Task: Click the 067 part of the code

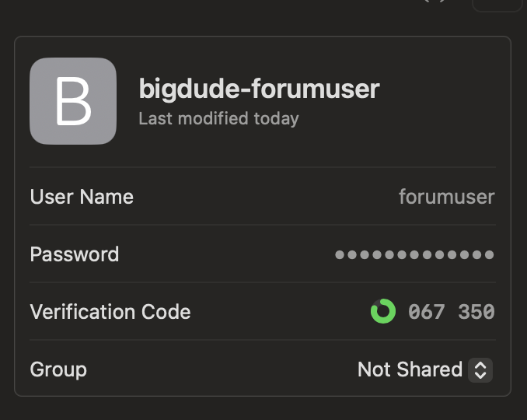Action: pos(427,312)
